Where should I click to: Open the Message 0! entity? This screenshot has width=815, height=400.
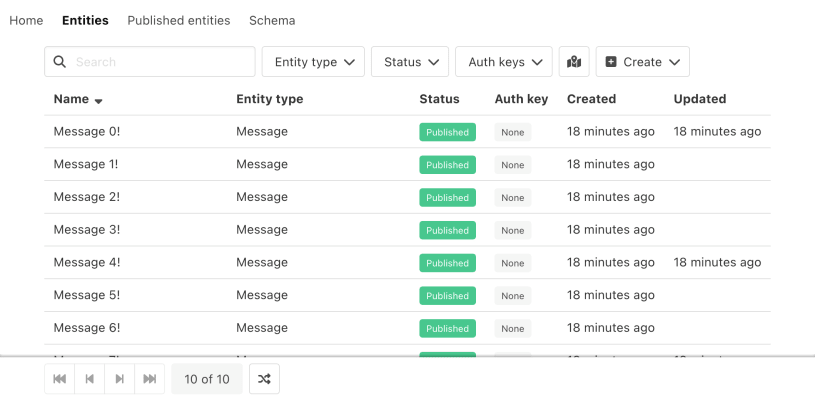click(x=87, y=132)
